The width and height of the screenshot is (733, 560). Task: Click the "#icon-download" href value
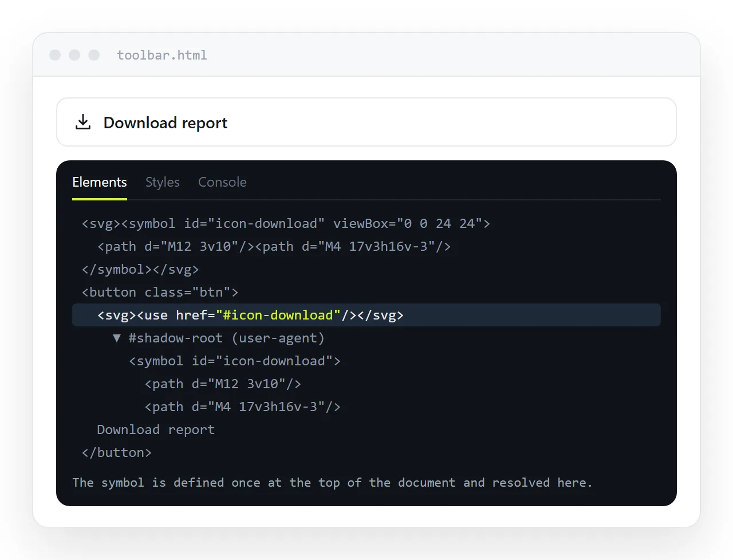(278, 315)
